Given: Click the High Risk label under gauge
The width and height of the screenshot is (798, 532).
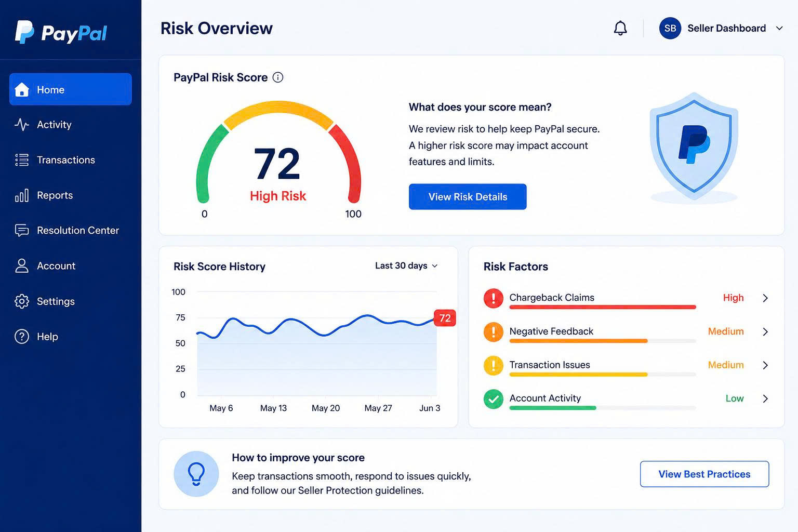Looking at the screenshot, I should pyautogui.click(x=278, y=196).
